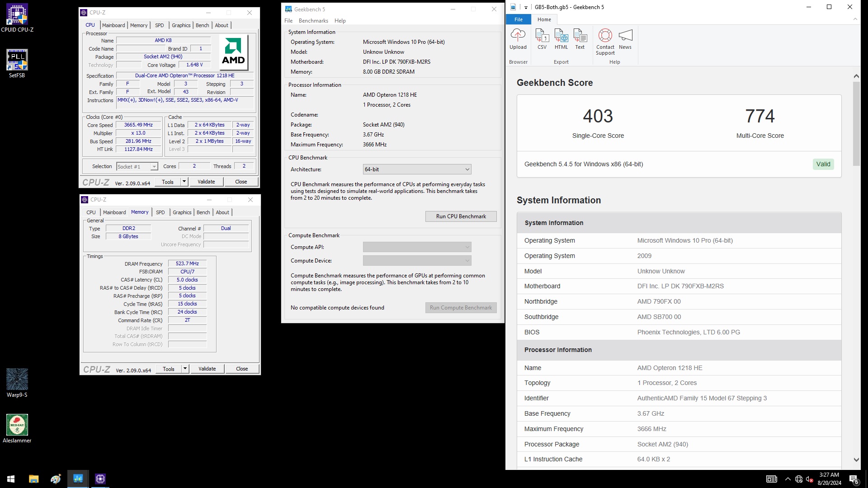Click the AMD logo in CPU-Z
This screenshot has width=868, height=488.
coord(233,52)
